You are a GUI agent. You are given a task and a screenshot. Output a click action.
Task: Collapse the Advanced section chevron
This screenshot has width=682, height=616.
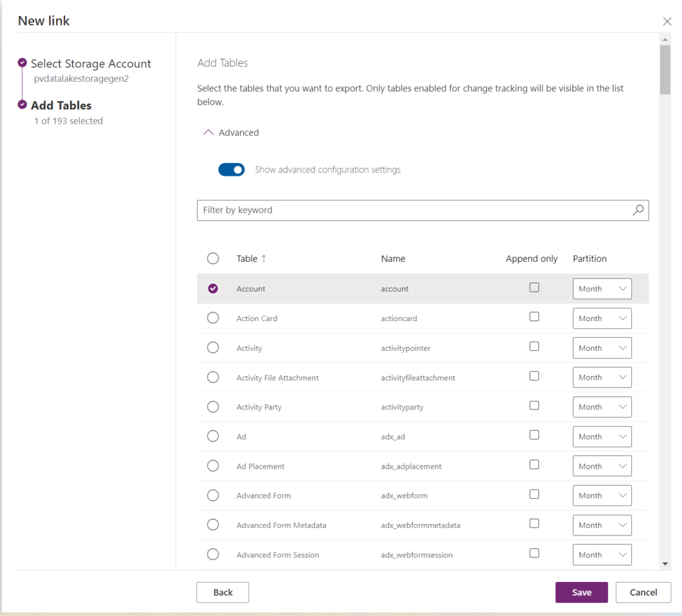pyautogui.click(x=208, y=133)
